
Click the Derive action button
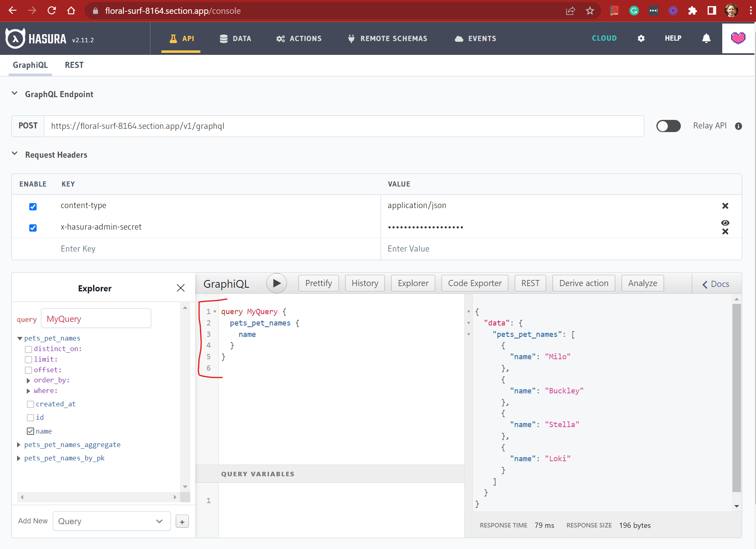click(584, 283)
